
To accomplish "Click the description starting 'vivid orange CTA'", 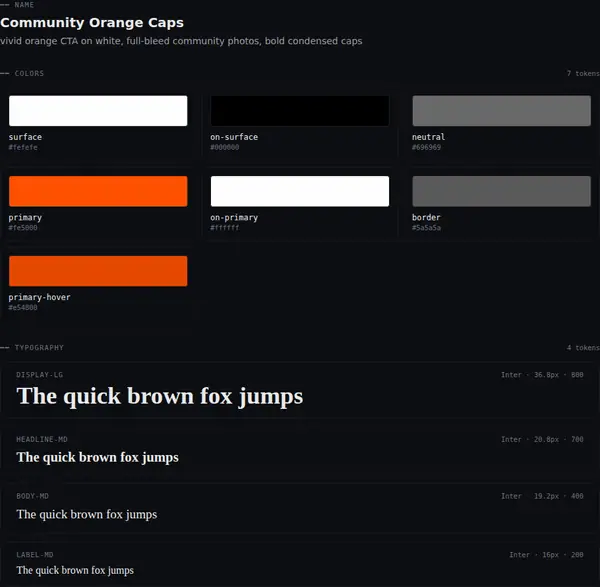I will tap(181, 41).
